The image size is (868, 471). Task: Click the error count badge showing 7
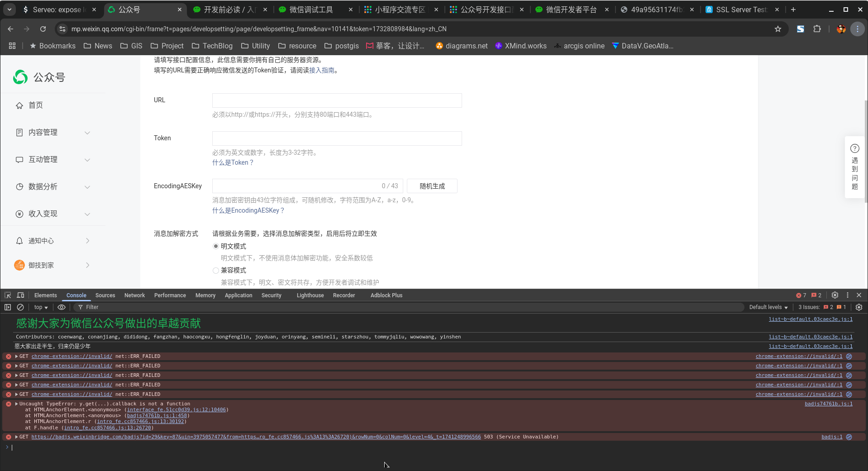pyautogui.click(x=801, y=295)
